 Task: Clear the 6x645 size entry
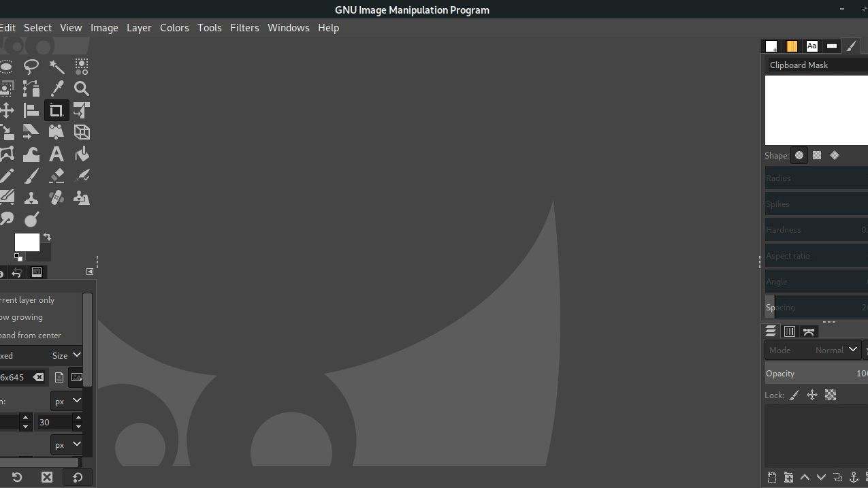pos(38,377)
